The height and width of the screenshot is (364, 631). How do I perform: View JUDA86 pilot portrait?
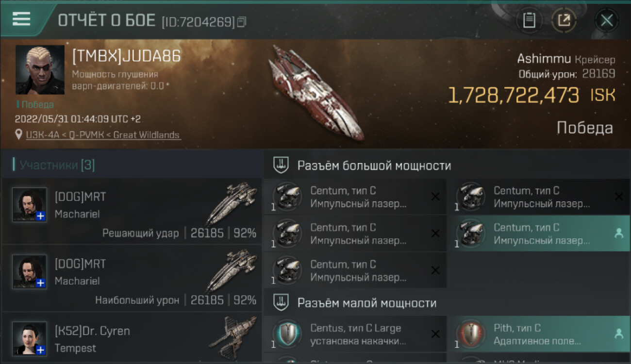[x=40, y=70]
